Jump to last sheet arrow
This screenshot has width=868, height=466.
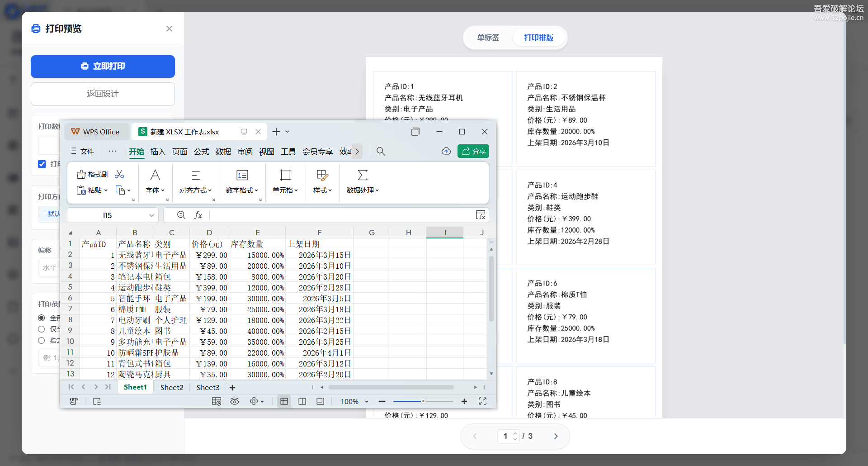click(108, 387)
